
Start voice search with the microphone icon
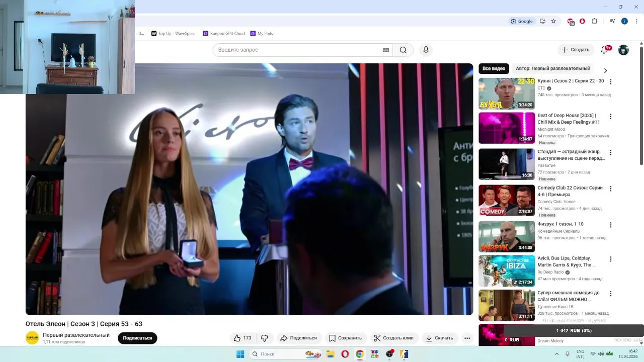coord(426,50)
